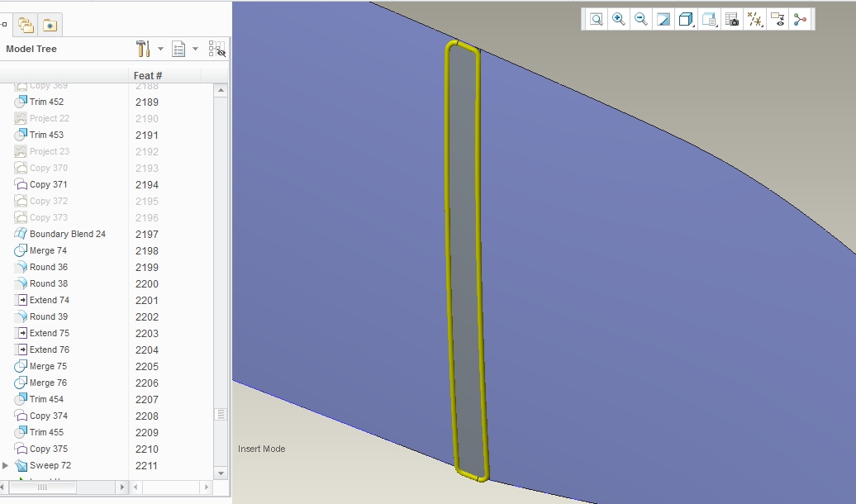856x504 pixels.
Task: Click the Merge 76 feature icon
Action: [21, 383]
